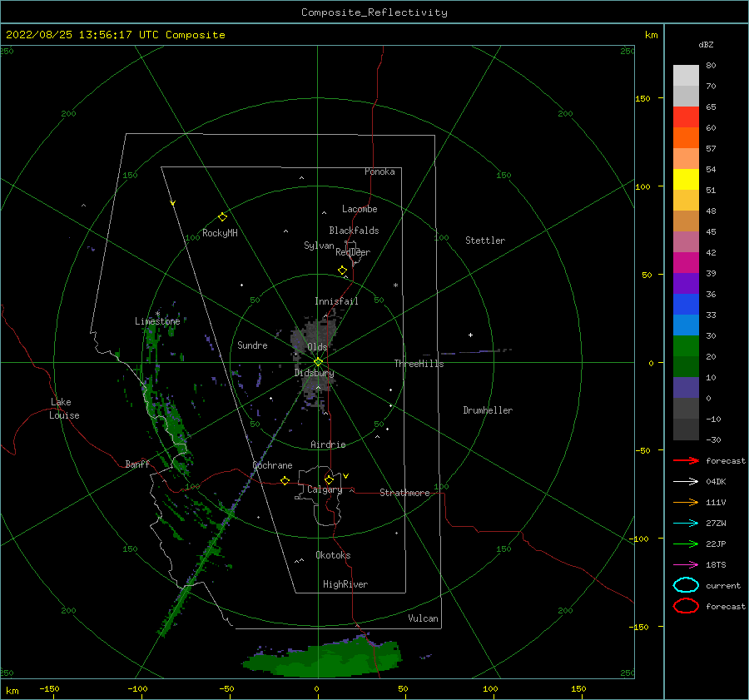Image resolution: width=749 pixels, height=700 pixels.
Task: Click the Drumheller label
Action: [x=488, y=410]
